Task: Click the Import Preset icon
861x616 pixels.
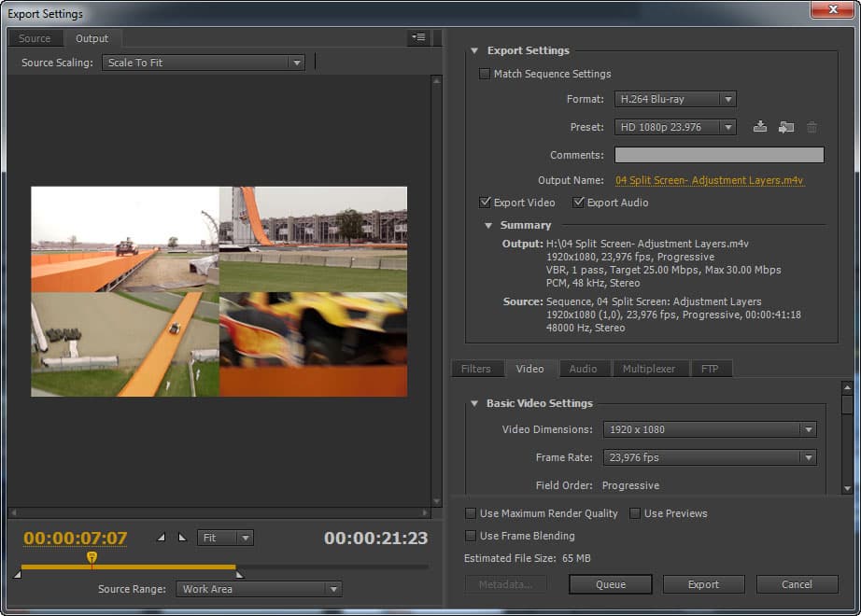Action: click(786, 127)
